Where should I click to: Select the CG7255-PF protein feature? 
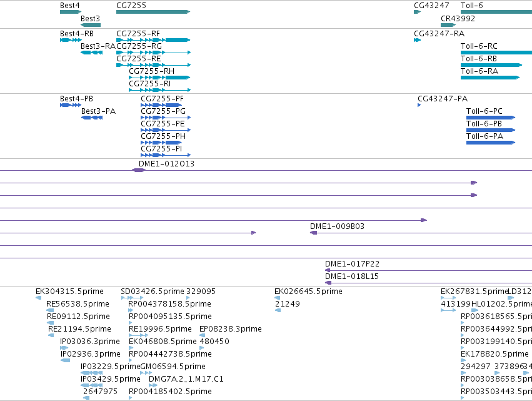click(161, 105)
